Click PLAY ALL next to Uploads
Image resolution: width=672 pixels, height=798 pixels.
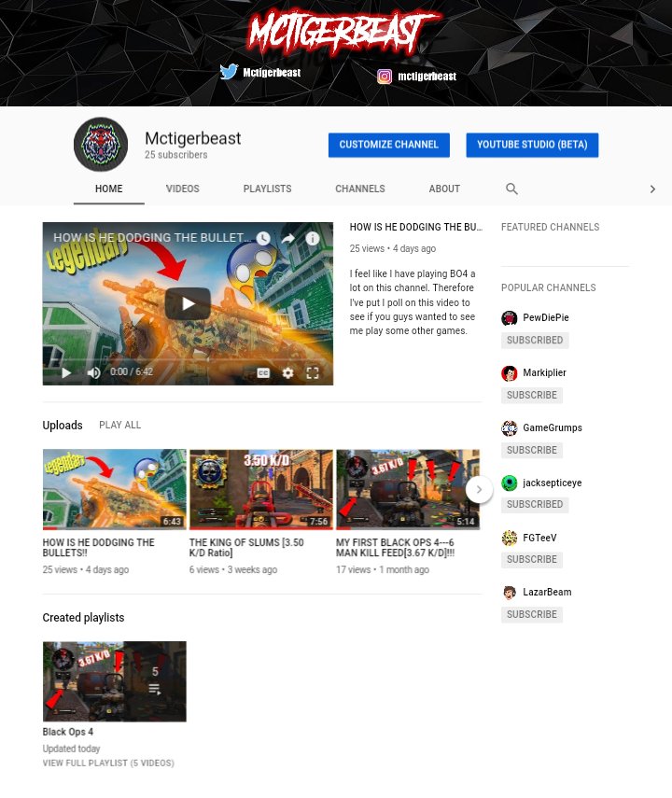(x=119, y=425)
